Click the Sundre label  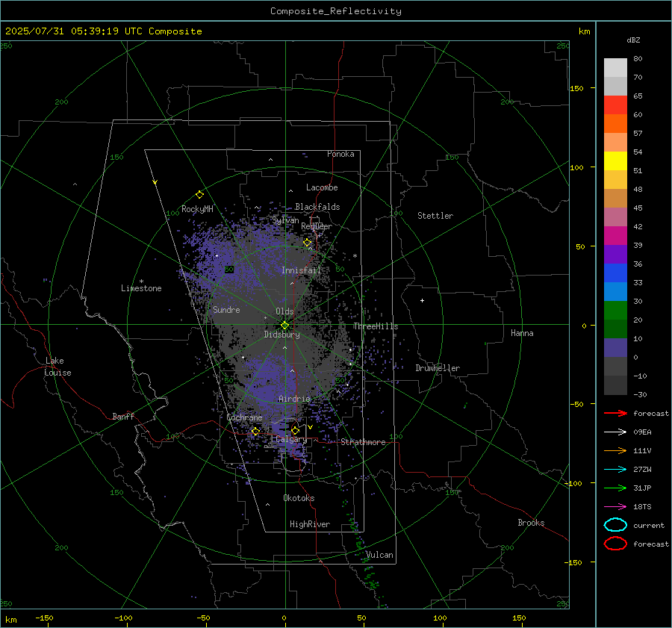[x=226, y=309]
